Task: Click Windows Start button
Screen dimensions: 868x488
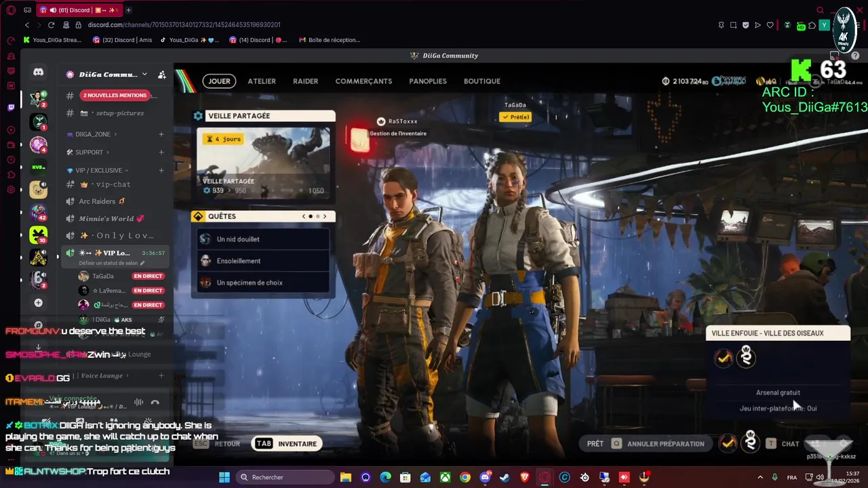Action: tap(224, 477)
